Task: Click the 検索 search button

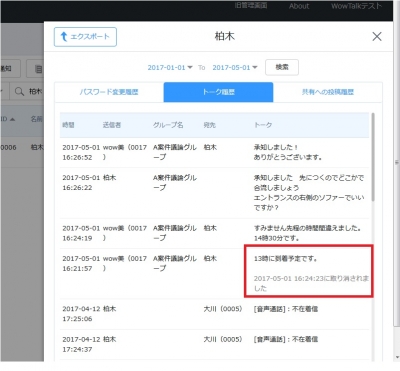Action: [x=282, y=67]
